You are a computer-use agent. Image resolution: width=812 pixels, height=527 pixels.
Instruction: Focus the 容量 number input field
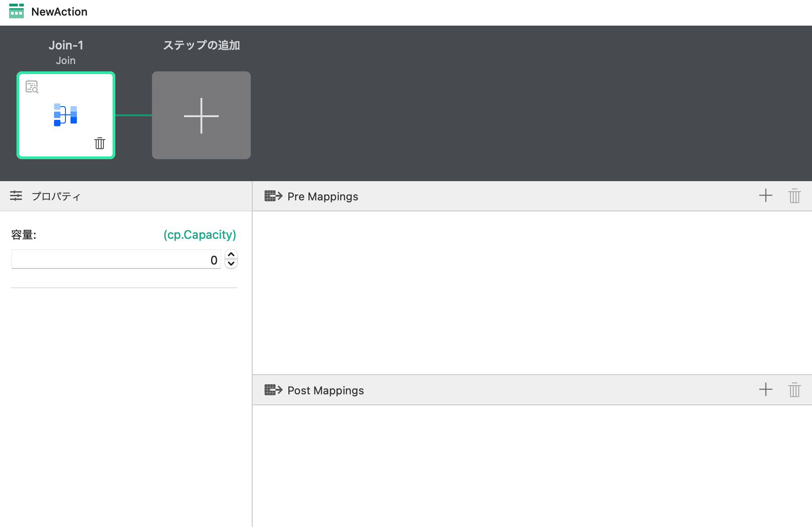116,259
